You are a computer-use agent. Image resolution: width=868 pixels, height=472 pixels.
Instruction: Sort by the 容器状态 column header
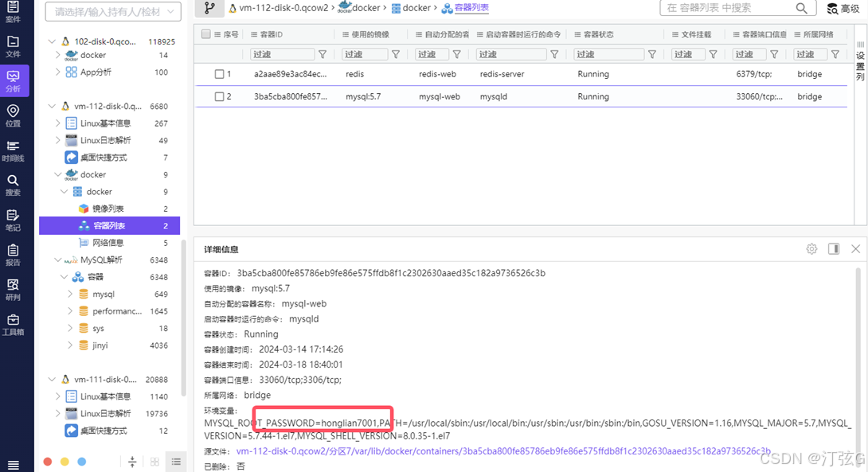(x=598, y=34)
